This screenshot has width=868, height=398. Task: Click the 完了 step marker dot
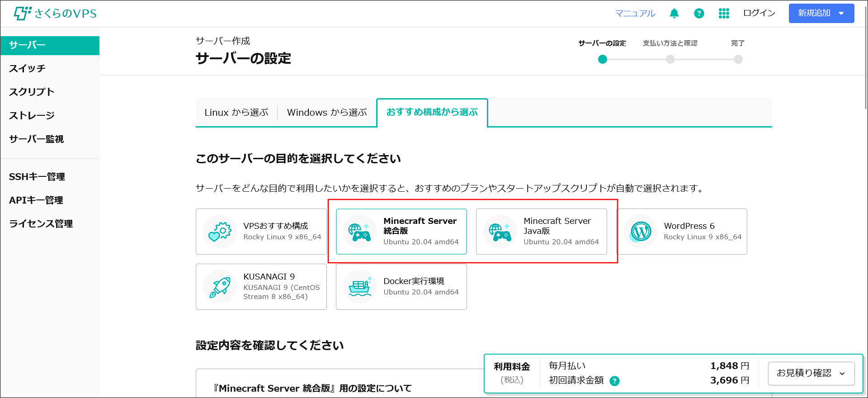[738, 59]
